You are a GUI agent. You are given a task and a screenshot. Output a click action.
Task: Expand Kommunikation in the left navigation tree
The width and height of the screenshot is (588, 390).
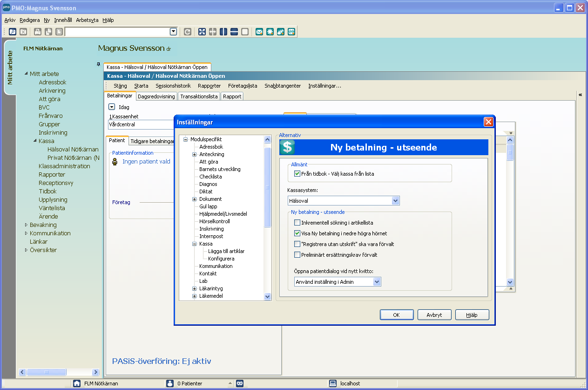coord(26,233)
